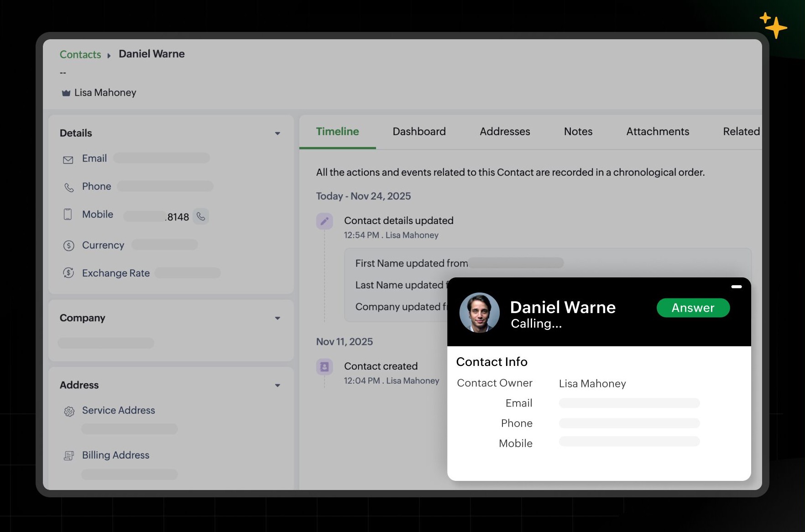Select the Currency icon in Details
The image size is (805, 532).
pos(68,245)
